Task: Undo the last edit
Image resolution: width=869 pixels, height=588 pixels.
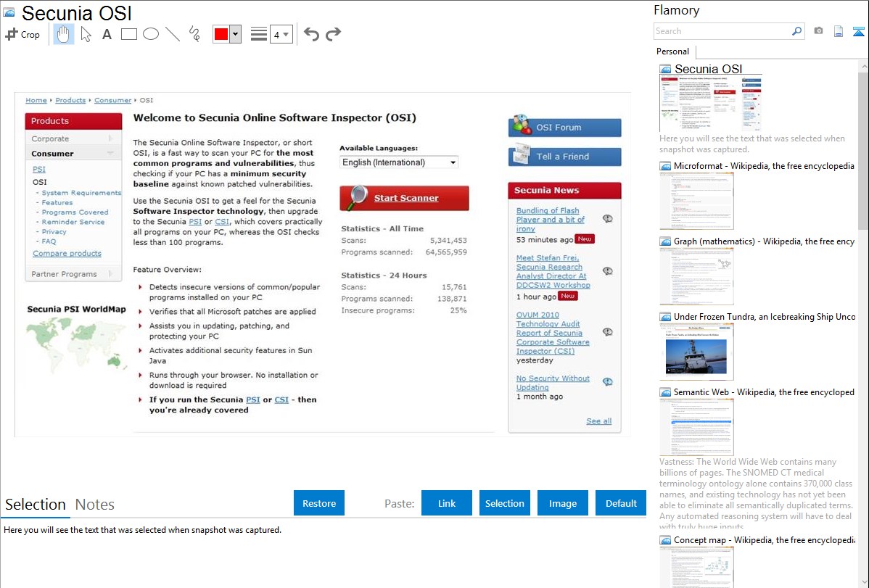Action: [311, 34]
